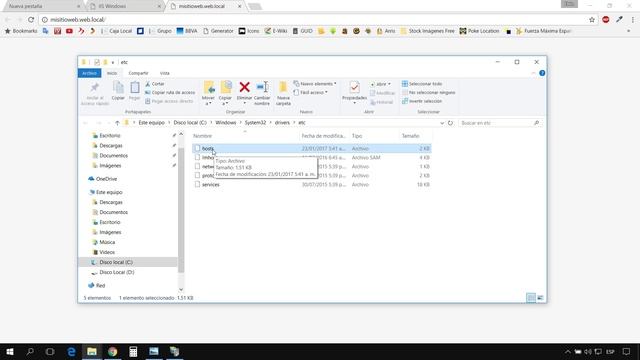Check the checkbox beside networks file

click(197, 167)
